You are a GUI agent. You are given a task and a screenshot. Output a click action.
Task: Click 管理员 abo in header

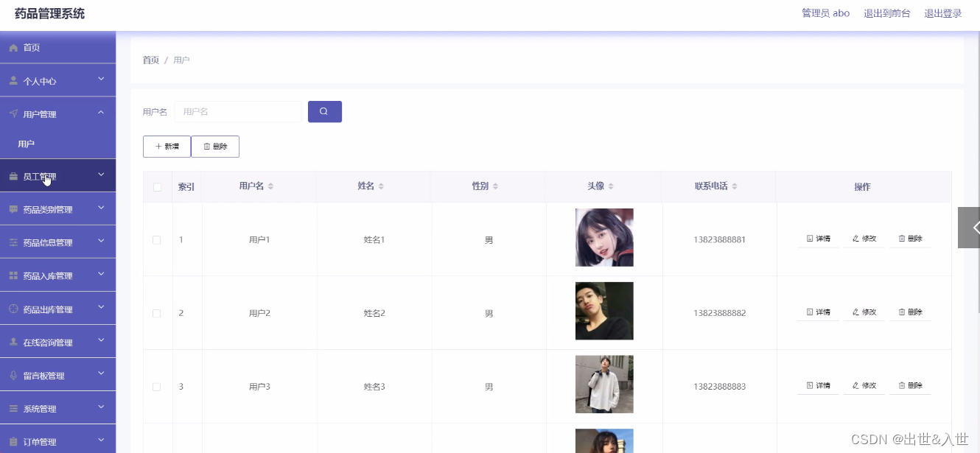pos(825,13)
